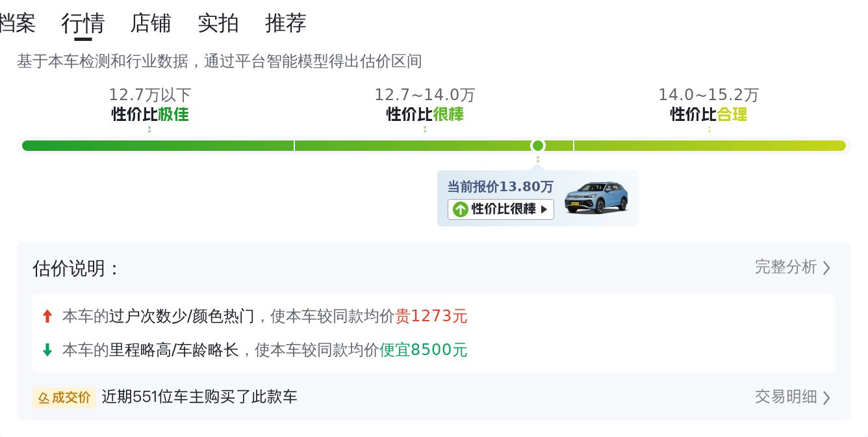
Task: Select the 性价比极佳 price range label
Action: (x=150, y=114)
